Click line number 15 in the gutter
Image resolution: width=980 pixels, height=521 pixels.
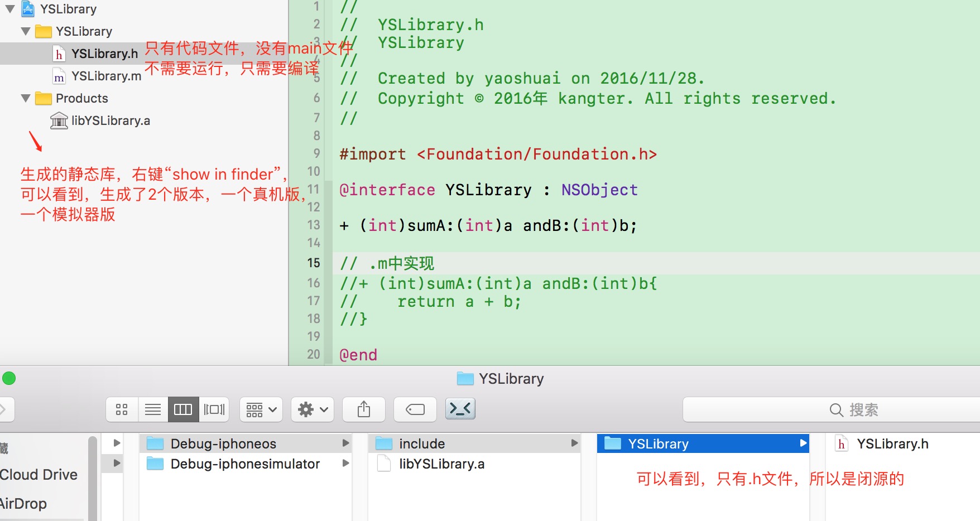(x=314, y=263)
